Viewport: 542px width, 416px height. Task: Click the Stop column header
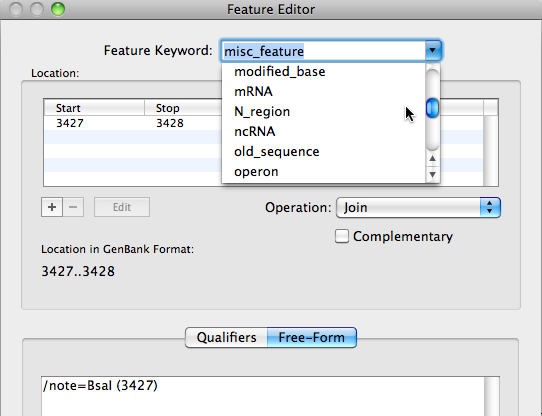tap(183, 108)
